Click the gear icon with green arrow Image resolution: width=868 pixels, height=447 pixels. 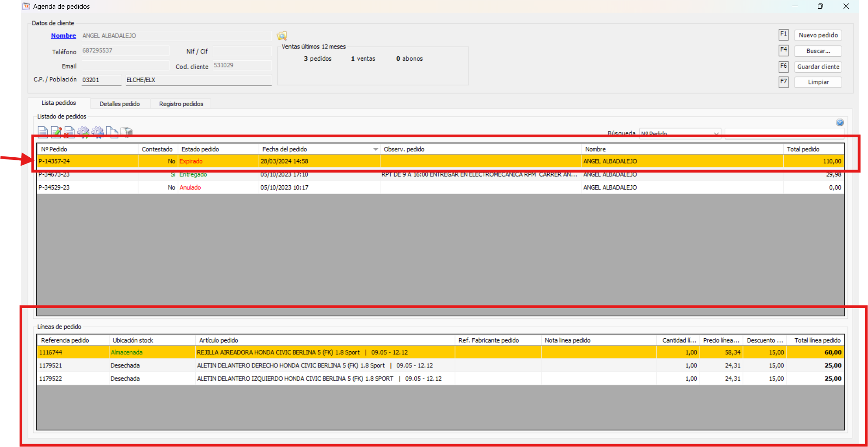tap(83, 132)
